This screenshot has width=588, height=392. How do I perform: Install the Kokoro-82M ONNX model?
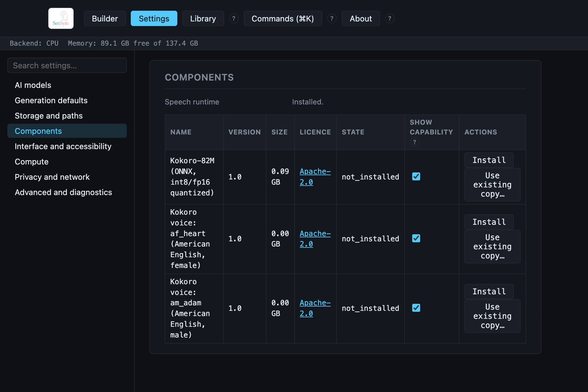click(x=489, y=160)
